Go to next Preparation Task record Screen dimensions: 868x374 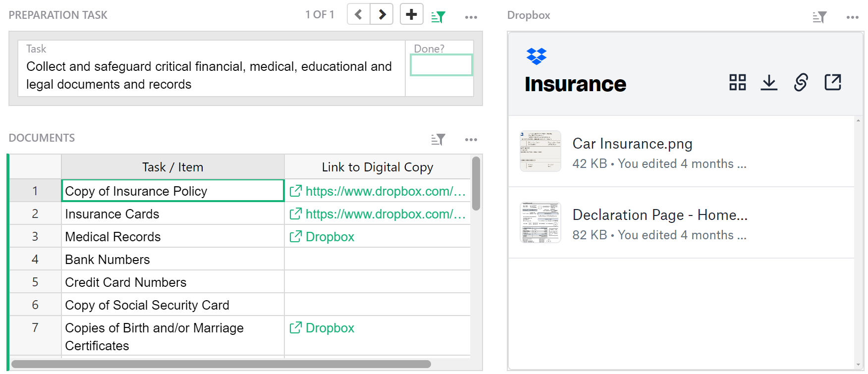pos(381,14)
